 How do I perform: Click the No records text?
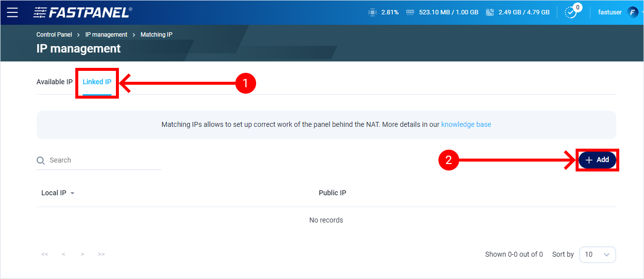tap(326, 220)
